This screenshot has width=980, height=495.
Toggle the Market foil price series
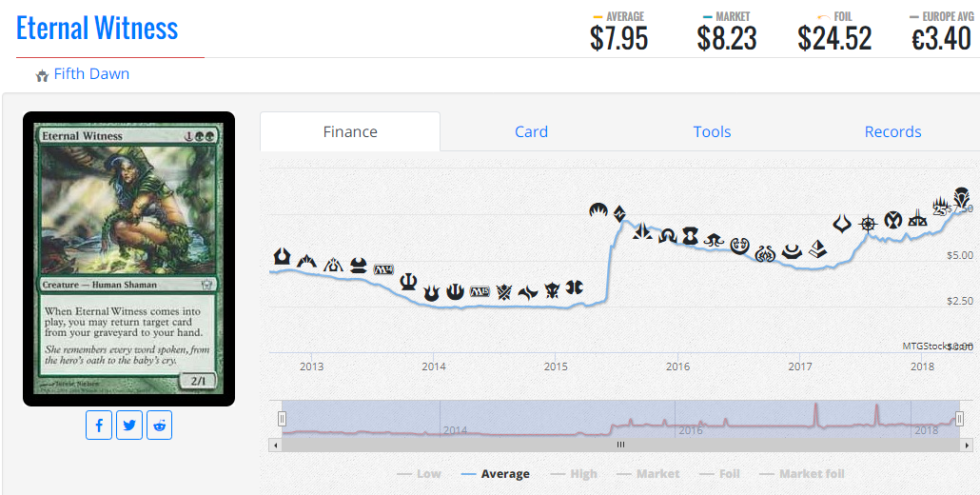[802, 474]
